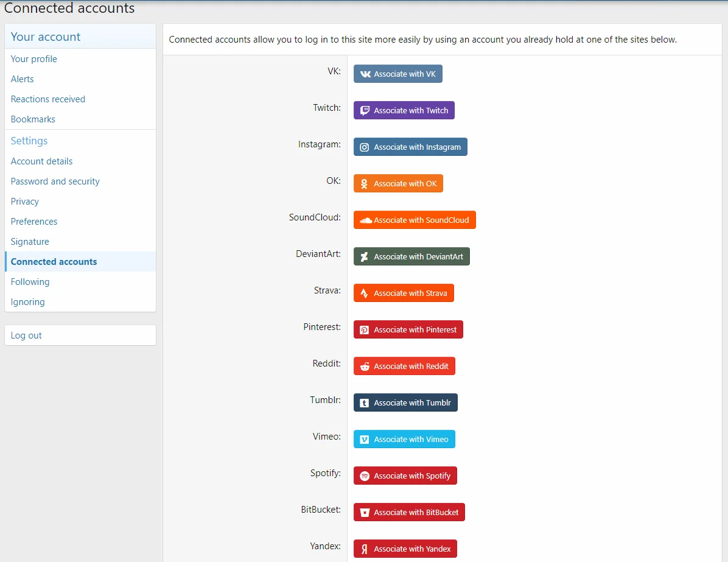Viewport: 728px width, 562px height.
Task: Click the Twitch logo icon
Action: [x=365, y=111]
